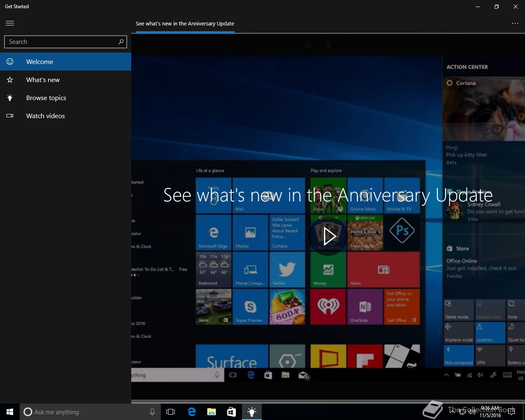The height and width of the screenshot is (420, 525).
Task: Restore down the Get Started window
Action: click(497, 7)
